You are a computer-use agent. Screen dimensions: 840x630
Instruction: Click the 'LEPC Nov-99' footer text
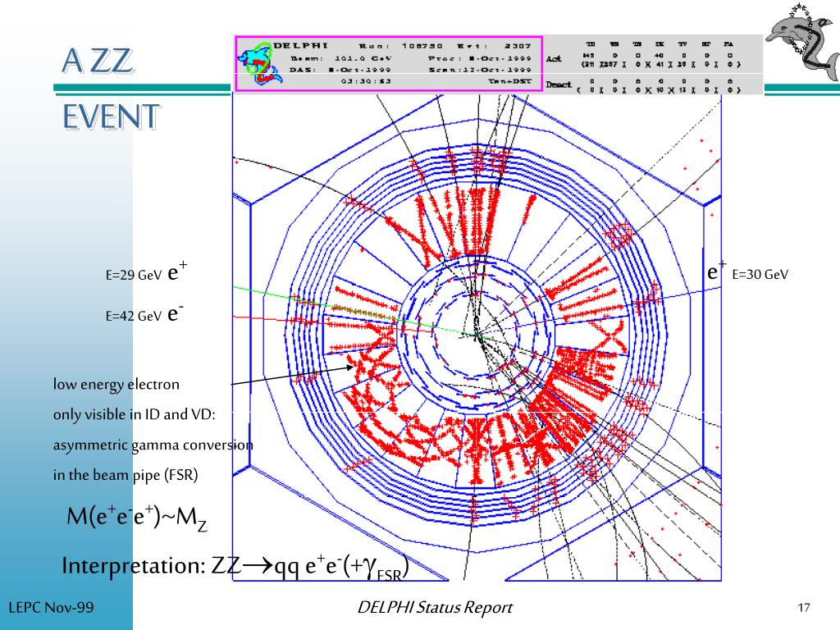tap(51, 608)
